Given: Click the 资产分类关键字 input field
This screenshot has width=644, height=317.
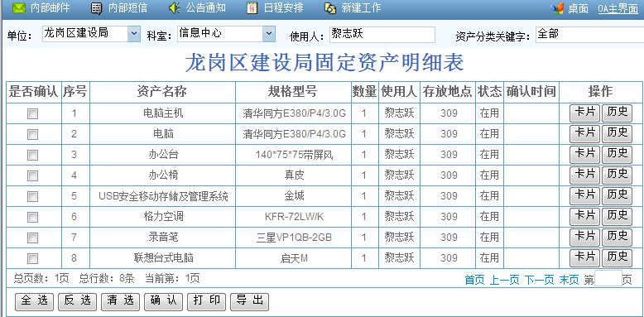Looking at the screenshot, I should 590,35.
